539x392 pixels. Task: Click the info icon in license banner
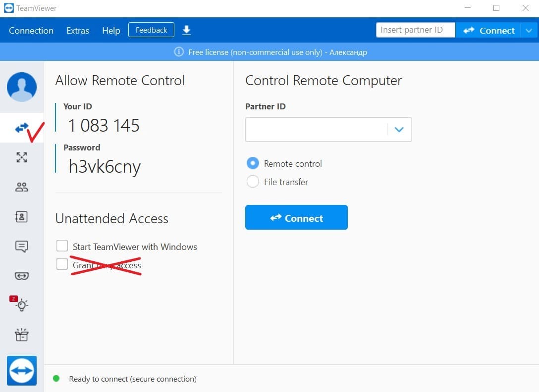(x=179, y=52)
